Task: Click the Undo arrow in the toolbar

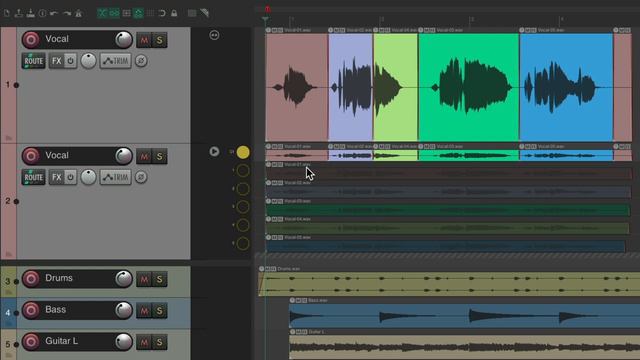Action: [x=54, y=13]
